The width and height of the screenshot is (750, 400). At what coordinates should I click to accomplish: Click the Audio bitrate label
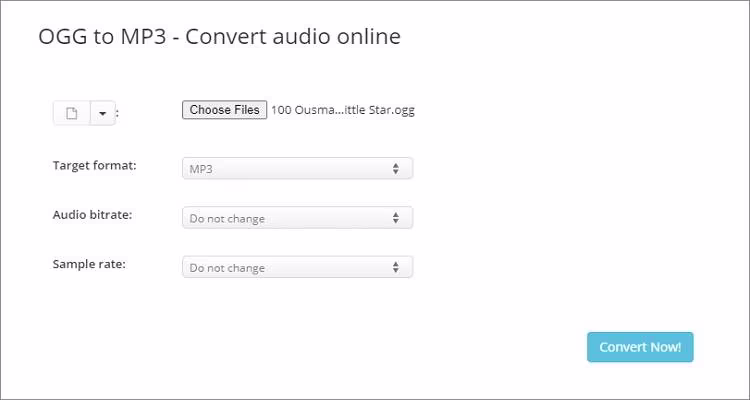[92, 214]
